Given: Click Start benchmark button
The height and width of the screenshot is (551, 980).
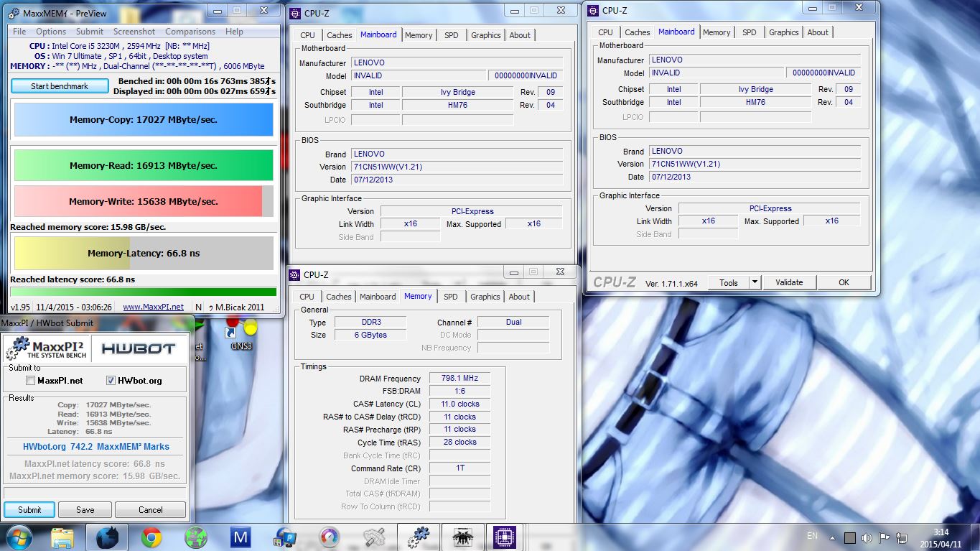Looking at the screenshot, I should pyautogui.click(x=60, y=86).
